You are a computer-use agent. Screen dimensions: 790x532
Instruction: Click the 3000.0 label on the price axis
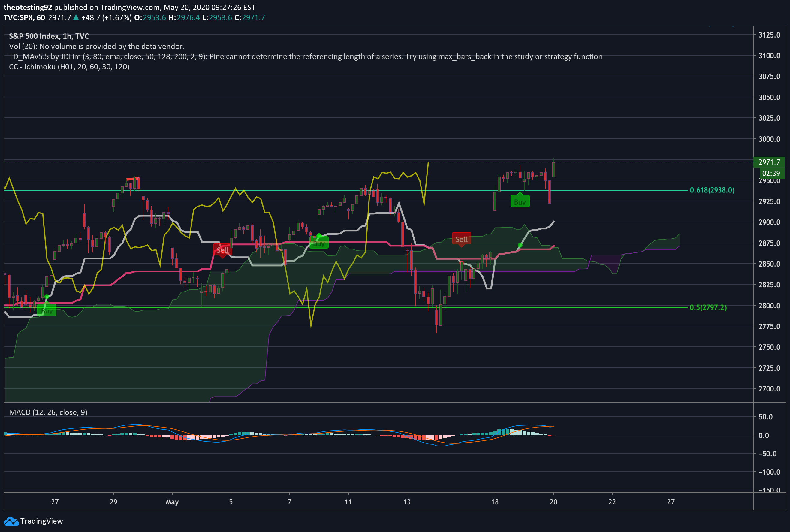(769, 139)
